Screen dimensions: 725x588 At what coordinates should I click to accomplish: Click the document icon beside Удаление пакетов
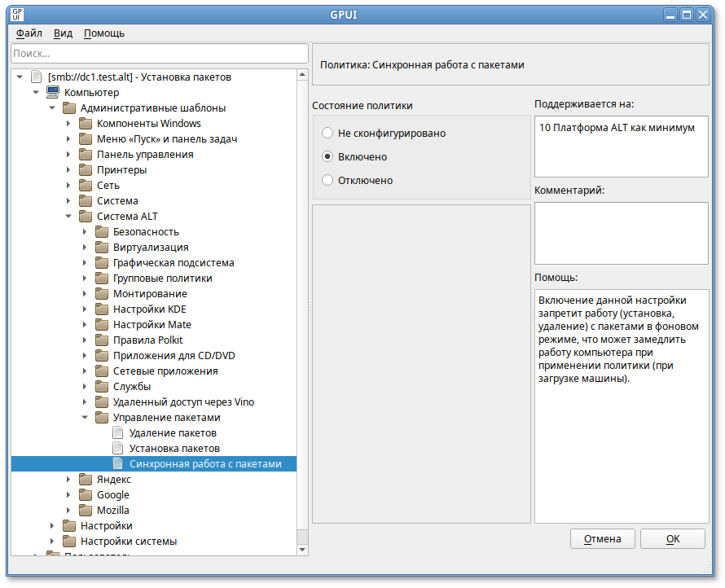(118, 432)
